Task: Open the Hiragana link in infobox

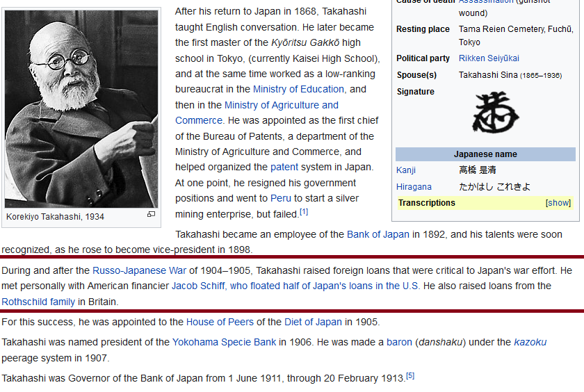Action: (x=414, y=187)
